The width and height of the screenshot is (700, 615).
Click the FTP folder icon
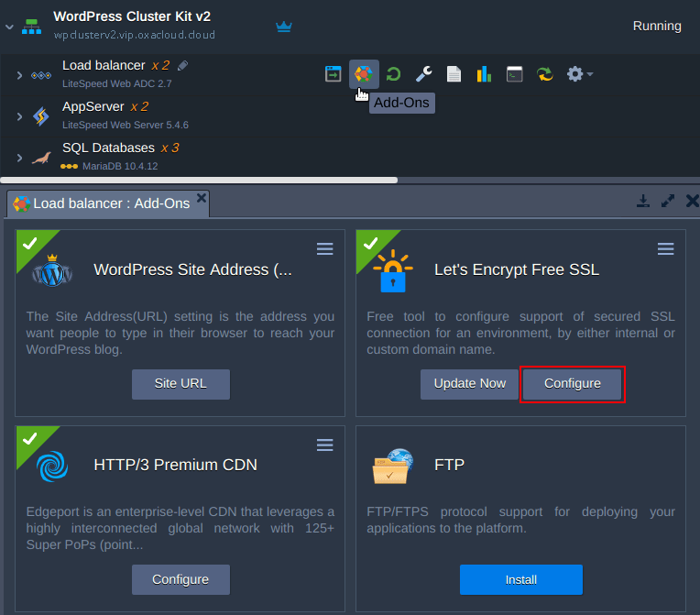(393, 467)
